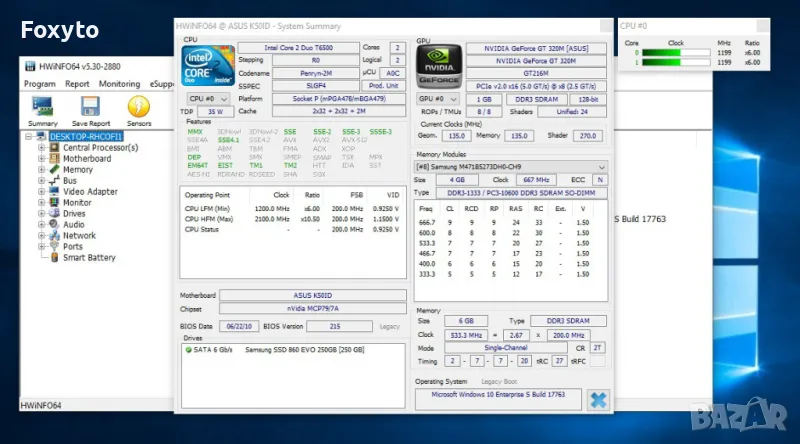800x444 pixels.
Task: Click the NVIDIA GeForce logo
Action: 440,66
